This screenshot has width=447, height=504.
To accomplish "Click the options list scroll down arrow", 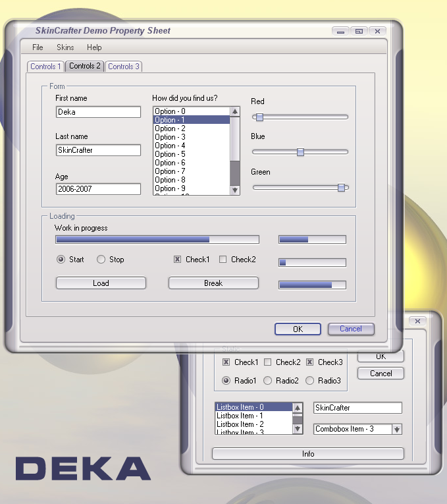I will coord(235,190).
